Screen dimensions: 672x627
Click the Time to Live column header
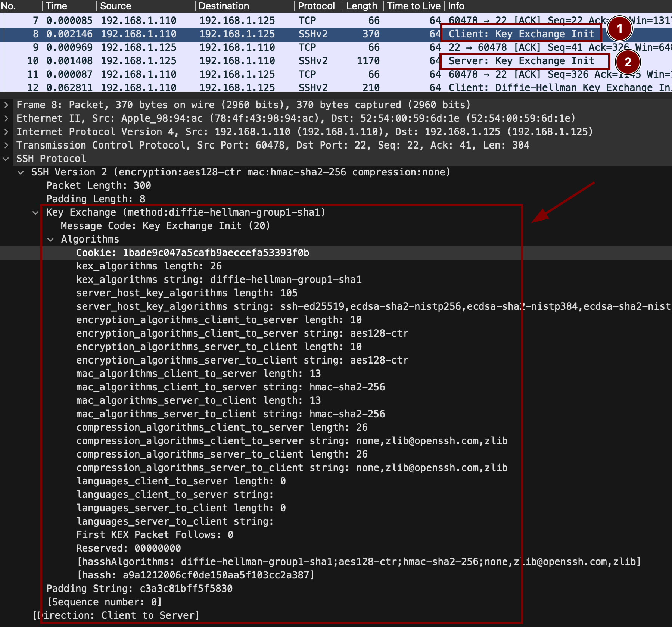click(413, 6)
